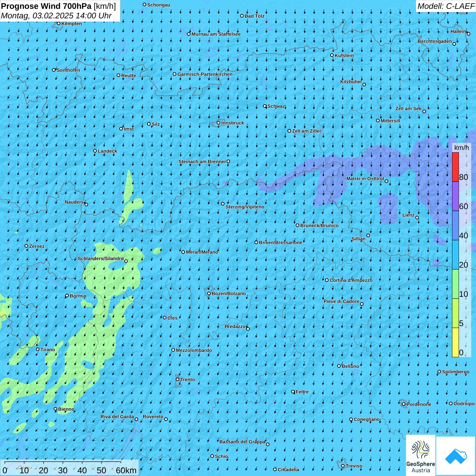Viewport: 476px width, 476px height.
Task: Click the date 'Montag, 03.02.2025 14:00 Uhr'
Action: [56, 16]
